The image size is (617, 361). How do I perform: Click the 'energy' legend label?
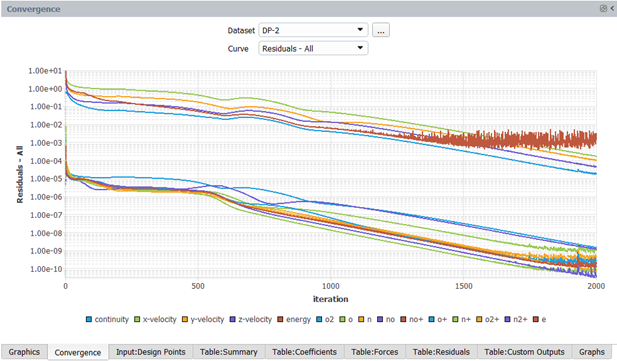point(299,319)
